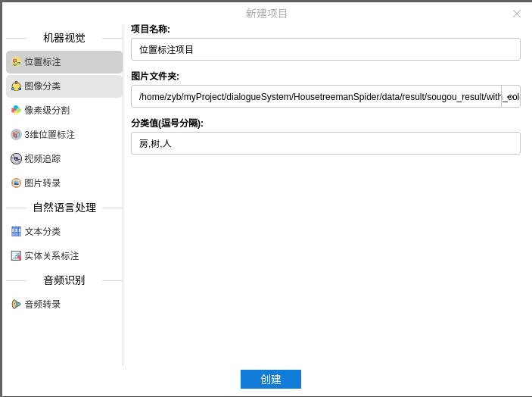Screen dimensions: 532x397
Task: Click the 图像分类 icon in sidebar
Action: coord(16,86)
